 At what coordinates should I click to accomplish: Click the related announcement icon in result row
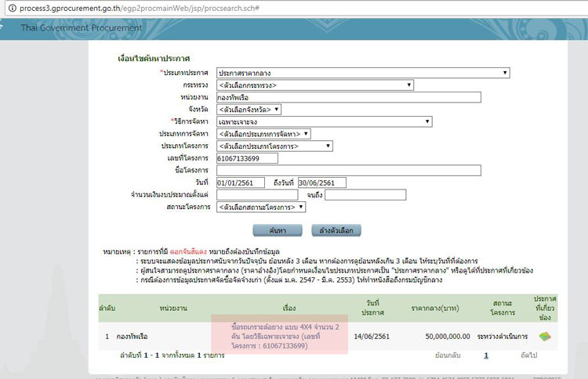543,336
